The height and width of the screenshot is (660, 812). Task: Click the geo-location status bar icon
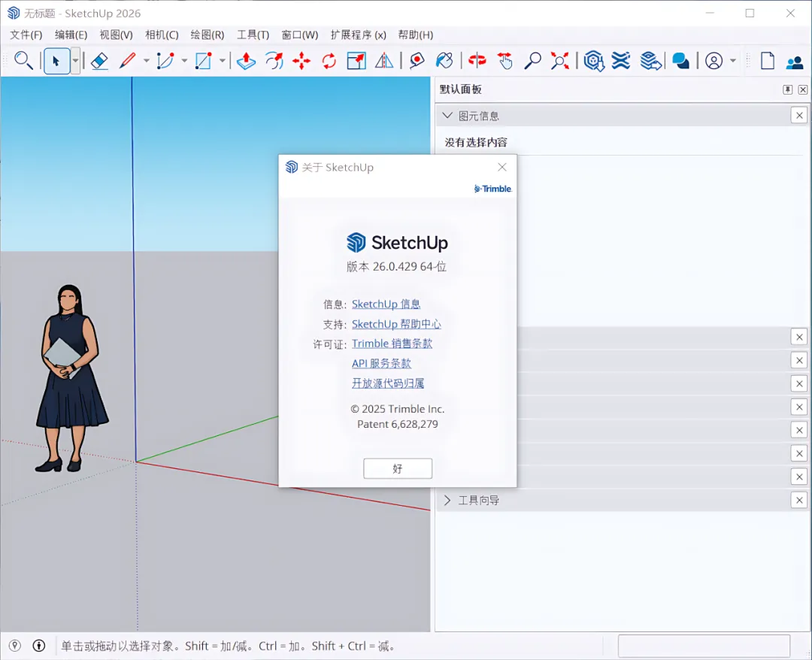15,646
